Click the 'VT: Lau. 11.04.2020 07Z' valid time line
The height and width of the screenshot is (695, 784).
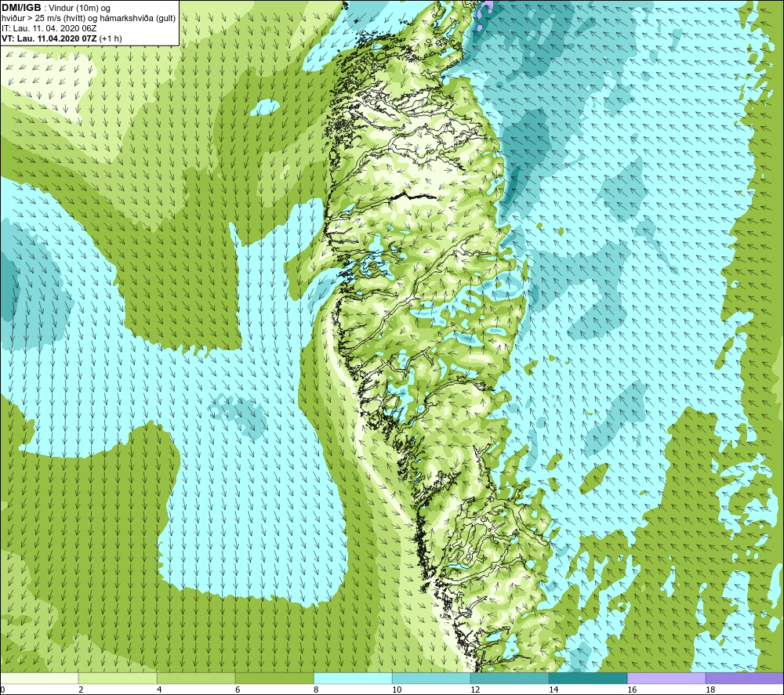62,38
